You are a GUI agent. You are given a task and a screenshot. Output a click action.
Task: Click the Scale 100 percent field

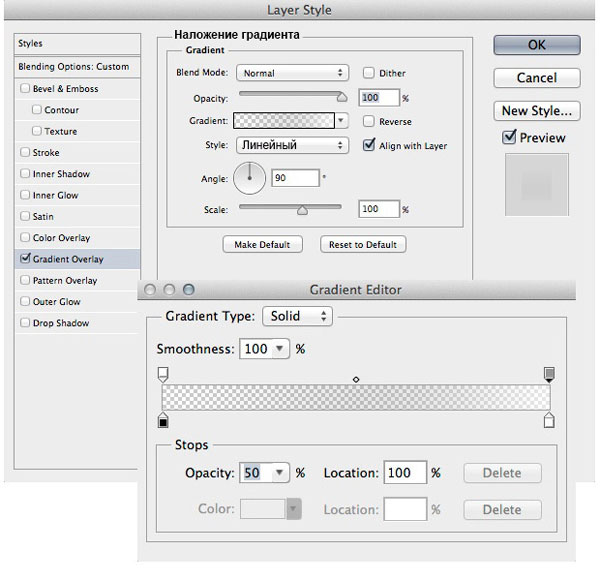[379, 209]
